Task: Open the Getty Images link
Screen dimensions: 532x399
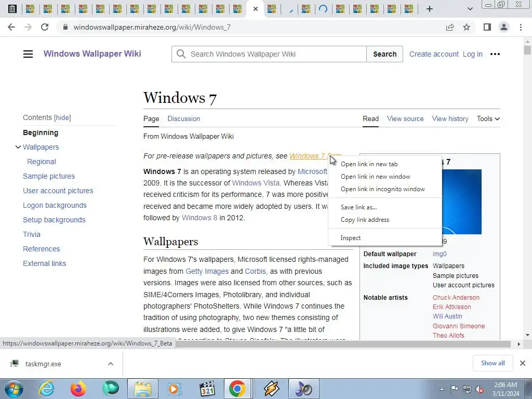Action: point(207,271)
